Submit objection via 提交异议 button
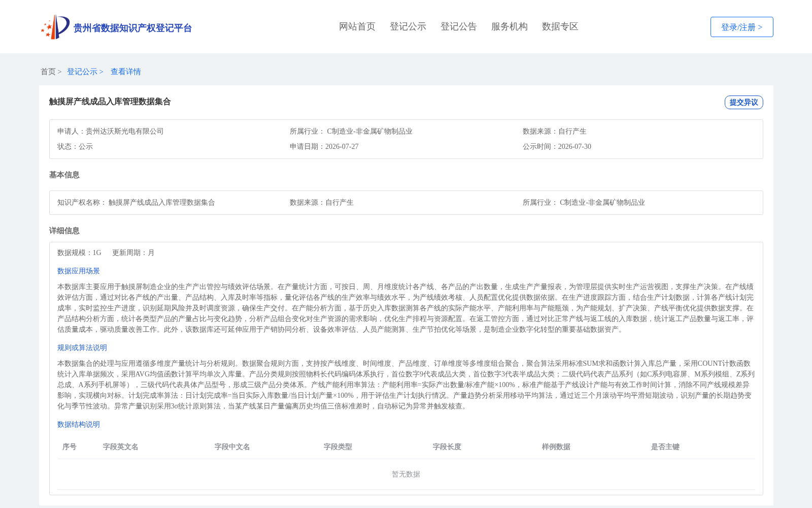 pyautogui.click(x=744, y=102)
